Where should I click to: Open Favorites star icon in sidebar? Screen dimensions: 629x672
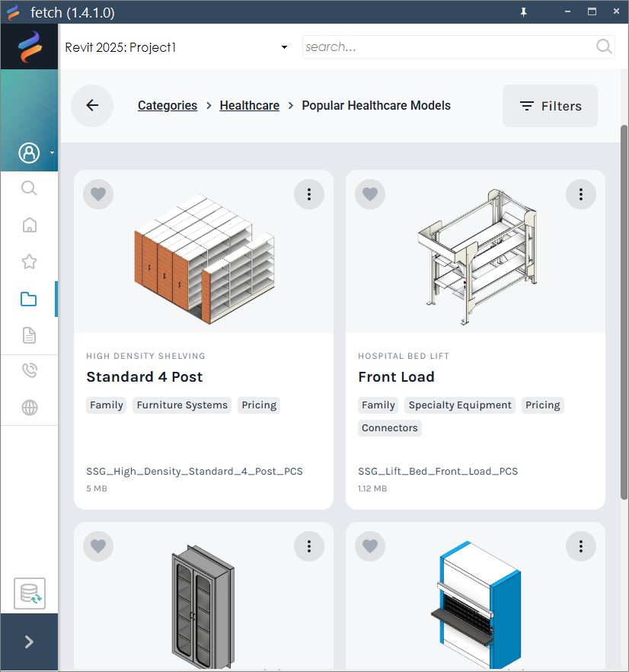click(29, 262)
